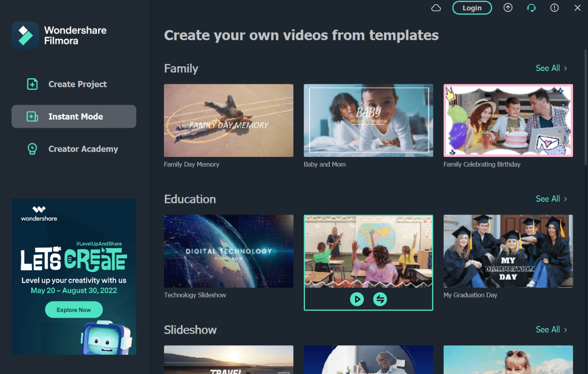Click the wondershare logo in the banner
This screenshot has height=374, width=588.
coord(39,213)
